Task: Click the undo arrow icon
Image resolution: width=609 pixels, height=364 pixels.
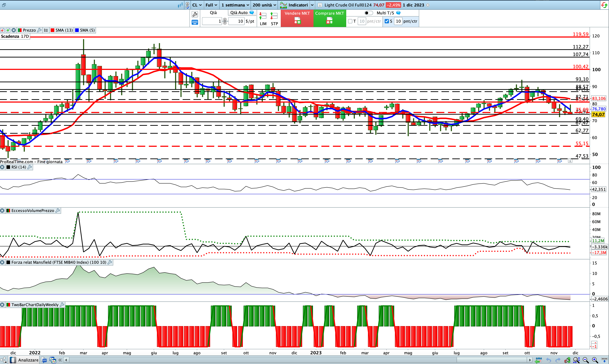Action: click(549, 360)
